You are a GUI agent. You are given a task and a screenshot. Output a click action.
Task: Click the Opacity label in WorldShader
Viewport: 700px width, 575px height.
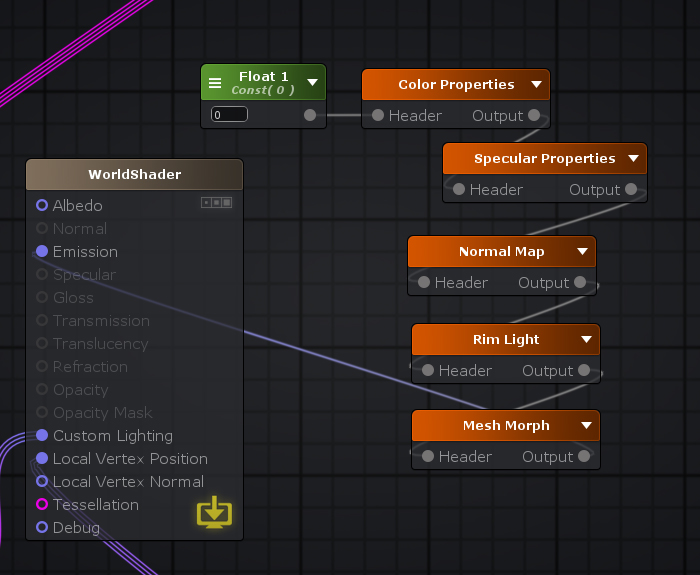point(80,390)
